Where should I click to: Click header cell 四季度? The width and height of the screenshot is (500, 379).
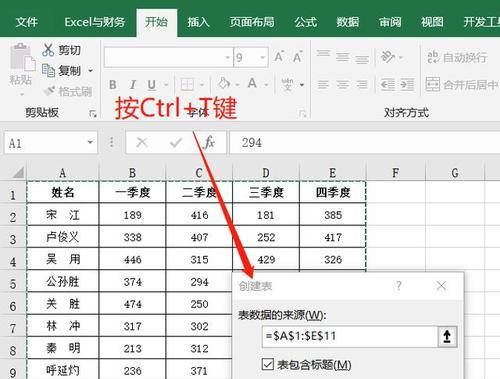(333, 192)
